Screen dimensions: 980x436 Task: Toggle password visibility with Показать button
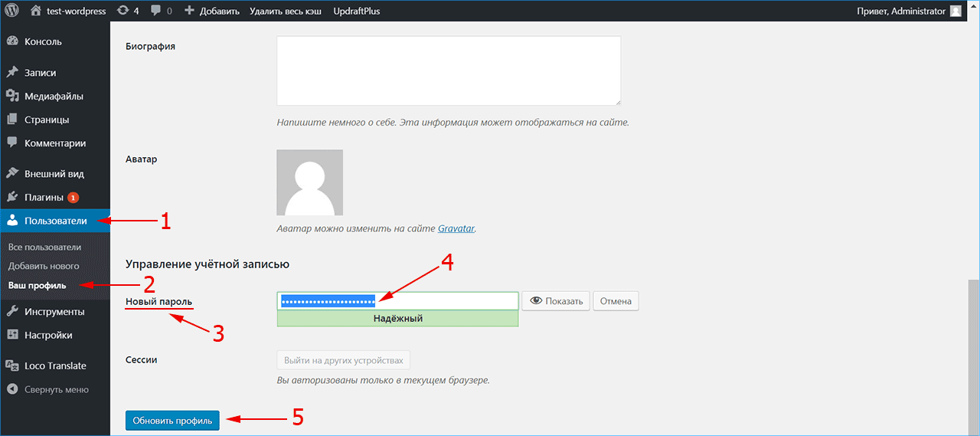click(x=556, y=301)
